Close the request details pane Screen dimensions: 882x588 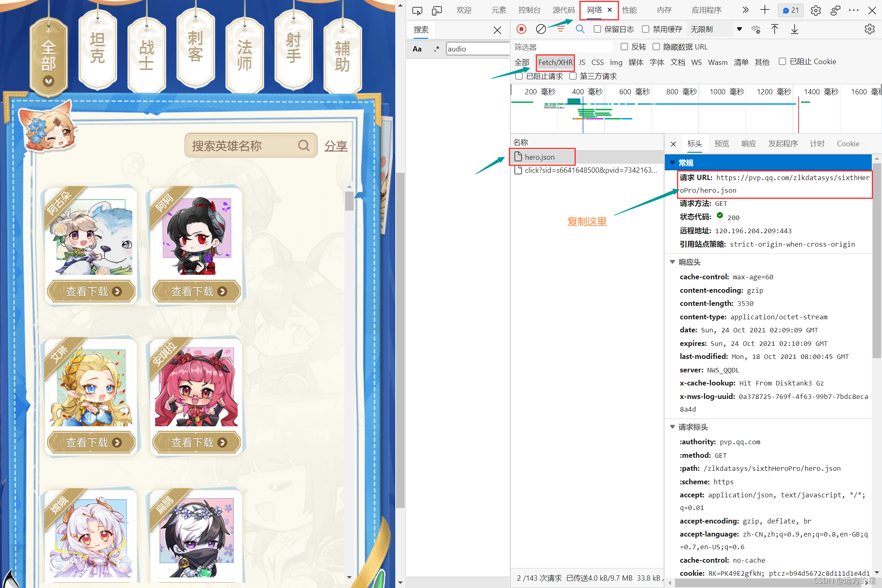pyautogui.click(x=673, y=144)
